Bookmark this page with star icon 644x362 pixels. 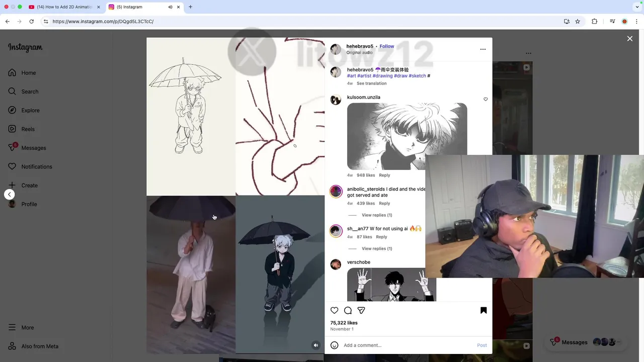point(578,22)
